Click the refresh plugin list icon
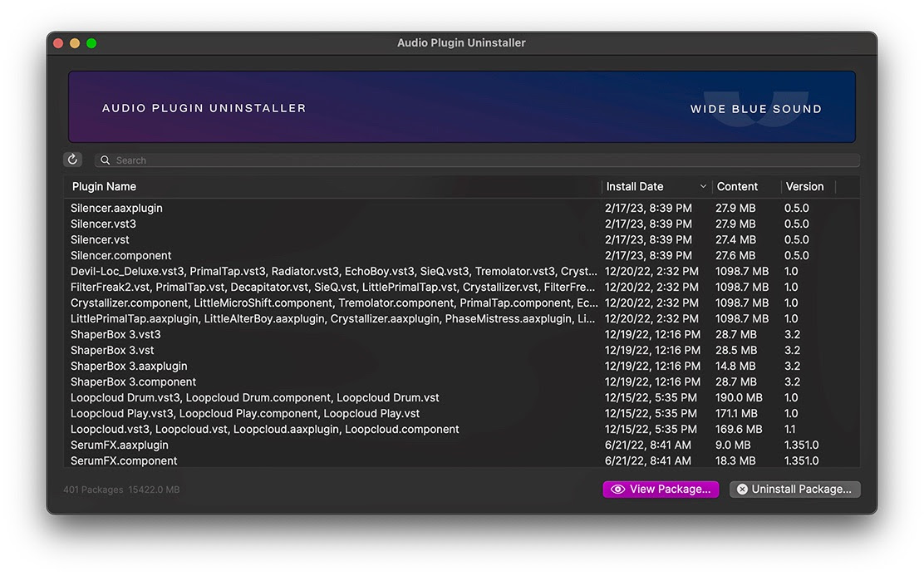 tap(72, 160)
